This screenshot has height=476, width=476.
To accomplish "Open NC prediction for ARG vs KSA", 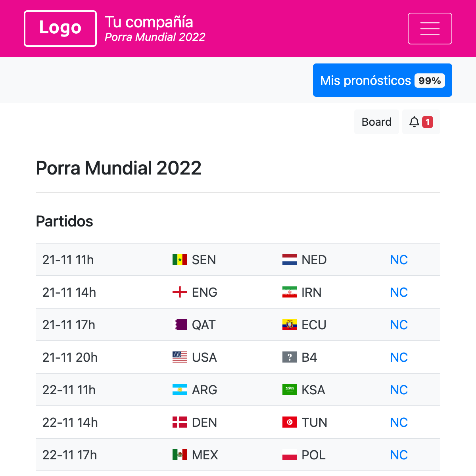I will point(399,390).
